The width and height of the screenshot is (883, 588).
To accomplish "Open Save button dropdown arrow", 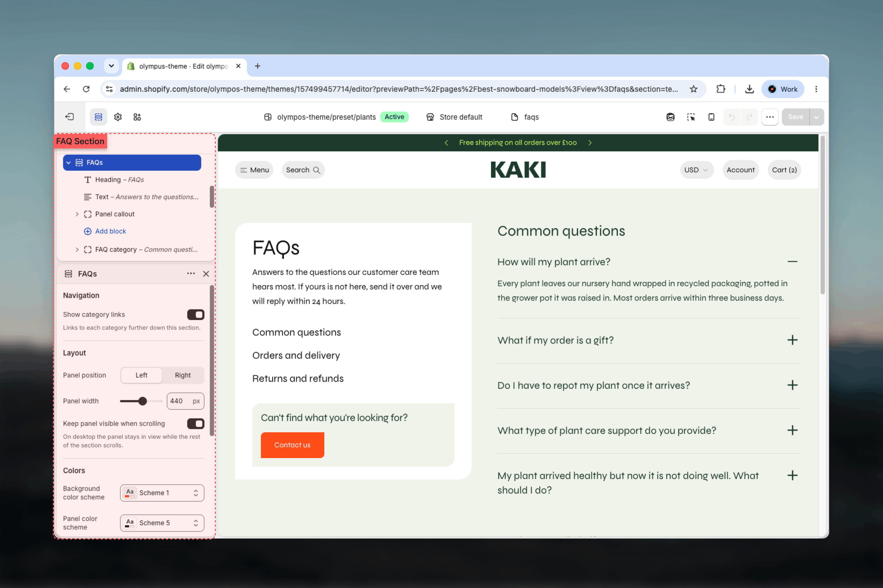I will click(816, 117).
